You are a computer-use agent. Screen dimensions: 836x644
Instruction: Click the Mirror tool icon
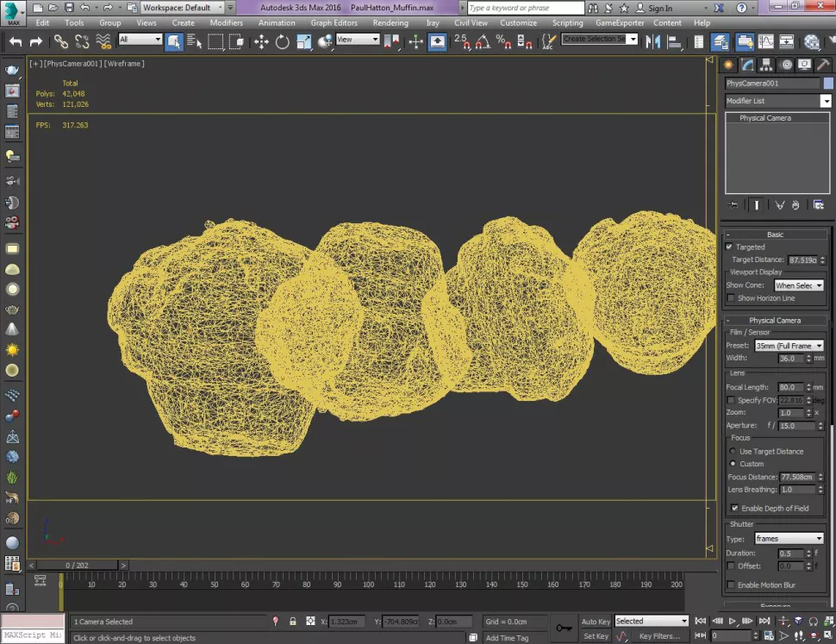652,41
